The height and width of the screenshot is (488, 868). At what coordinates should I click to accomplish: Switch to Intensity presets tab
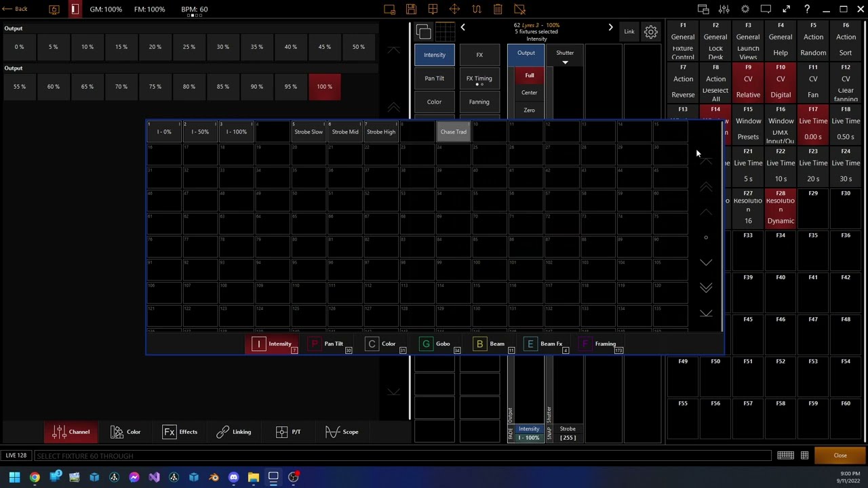271,344
